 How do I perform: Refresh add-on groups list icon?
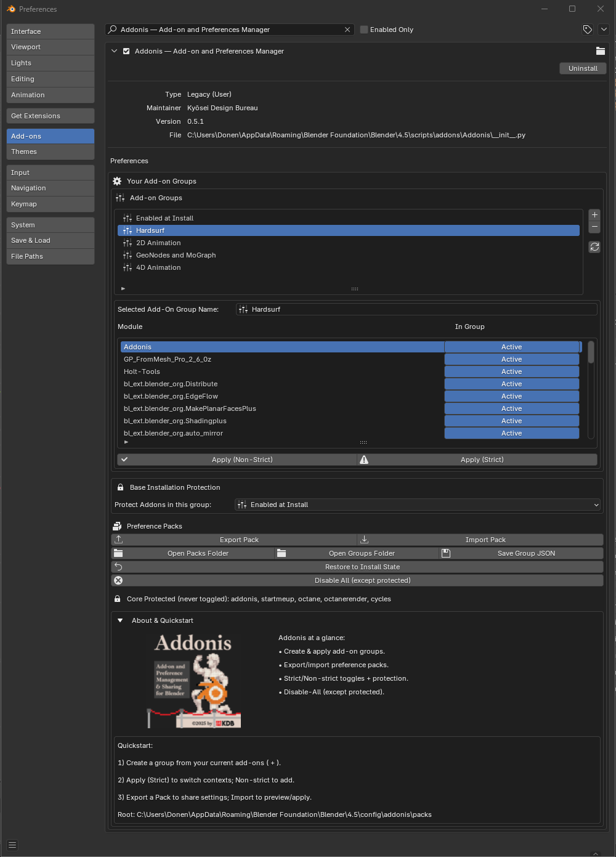coord(594,247)
